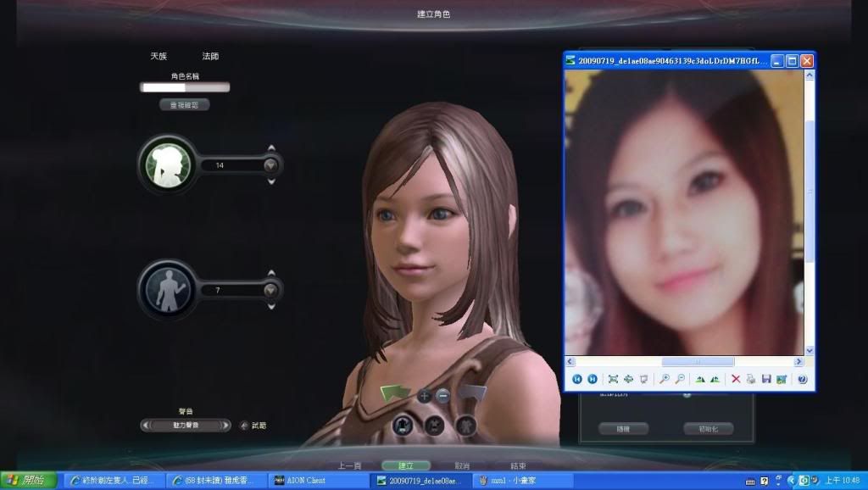This screenshot has width=868, height=490.
Task: Delete the image with the red X icon
Action: (736, 379)
